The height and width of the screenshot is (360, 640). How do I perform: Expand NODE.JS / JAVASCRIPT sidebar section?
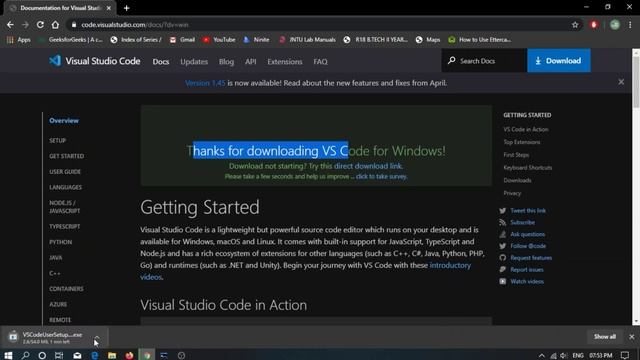point(64,207)
